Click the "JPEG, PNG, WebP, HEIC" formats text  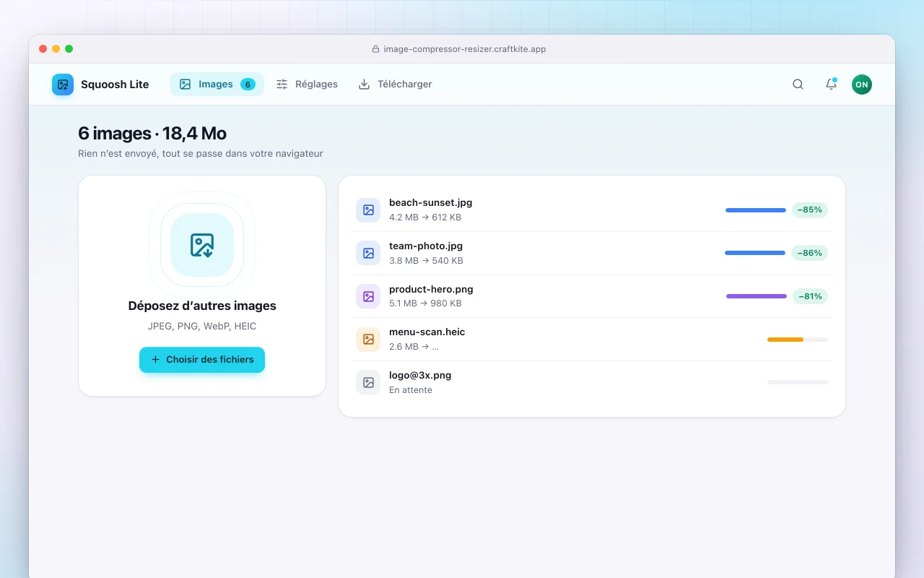202,326
